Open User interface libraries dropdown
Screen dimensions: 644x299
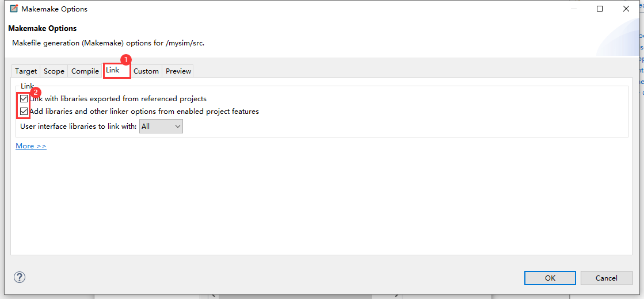(161, 126)
